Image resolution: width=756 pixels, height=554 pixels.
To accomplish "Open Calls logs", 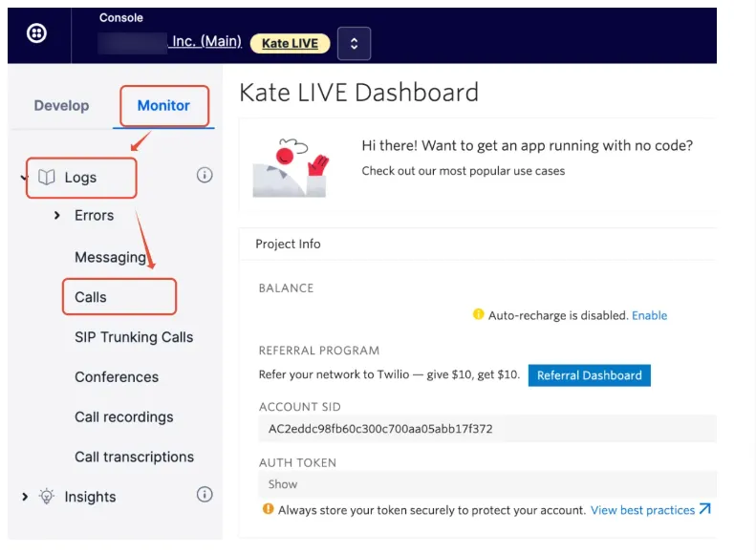I will point(91,297).
